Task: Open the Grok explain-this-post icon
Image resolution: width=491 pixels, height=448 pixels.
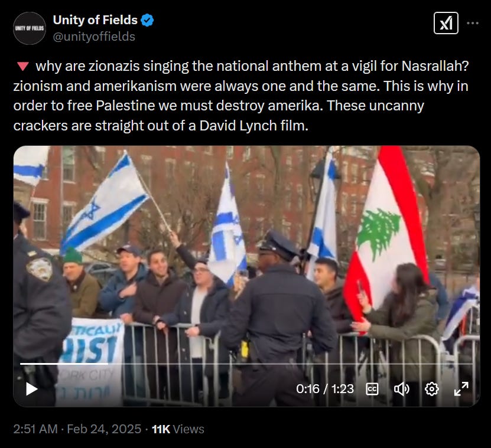Action: click(446, 23)
